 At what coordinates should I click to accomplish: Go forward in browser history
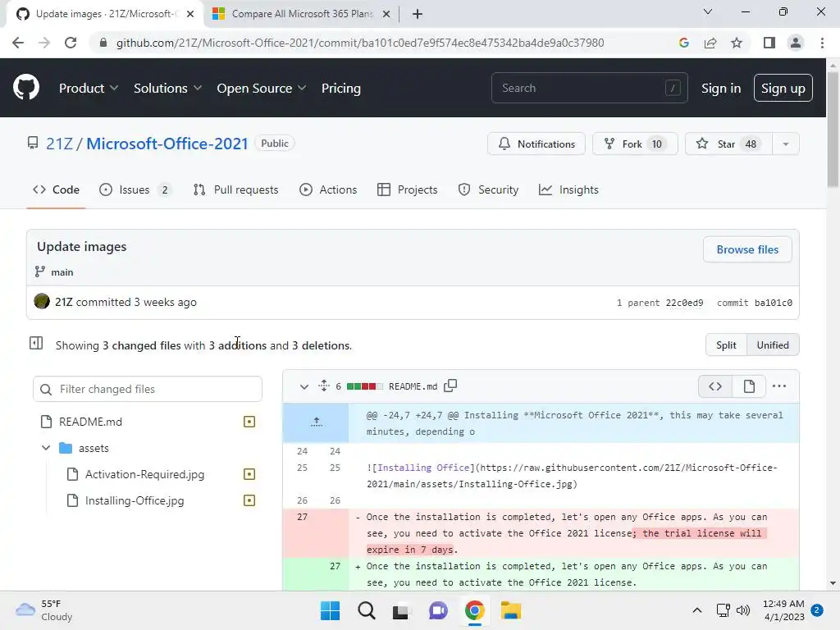(x=44, y=43)
